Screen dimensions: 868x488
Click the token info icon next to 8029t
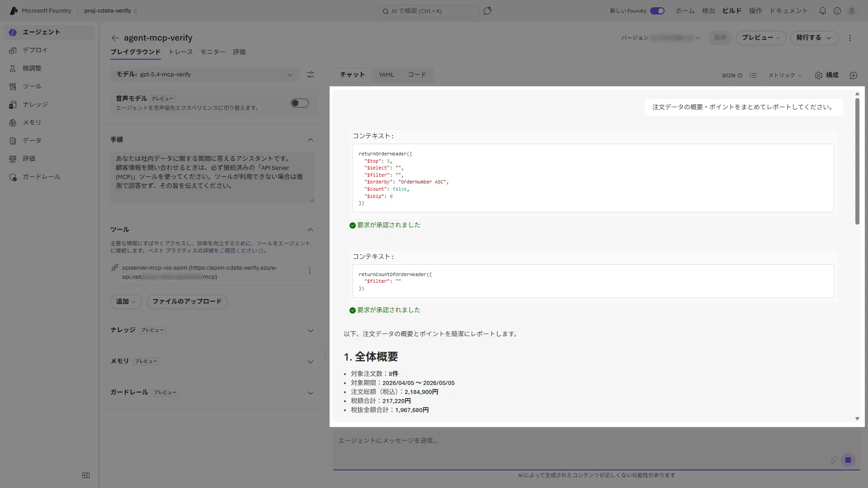click(740, 75)
